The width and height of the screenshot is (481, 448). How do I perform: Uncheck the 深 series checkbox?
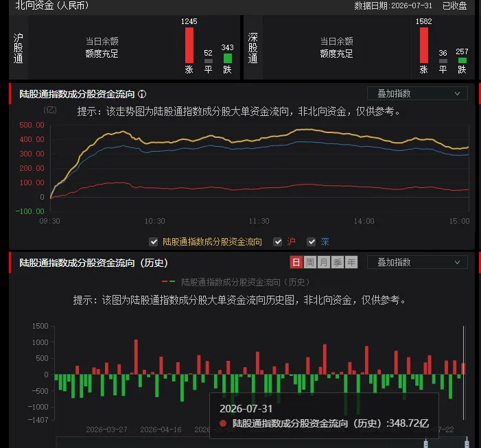[x=311, y=242]
